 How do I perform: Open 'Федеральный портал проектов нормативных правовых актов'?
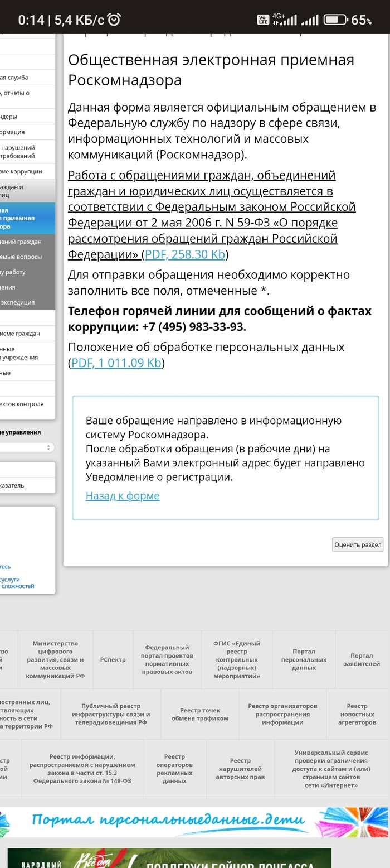tap(167, 659)
